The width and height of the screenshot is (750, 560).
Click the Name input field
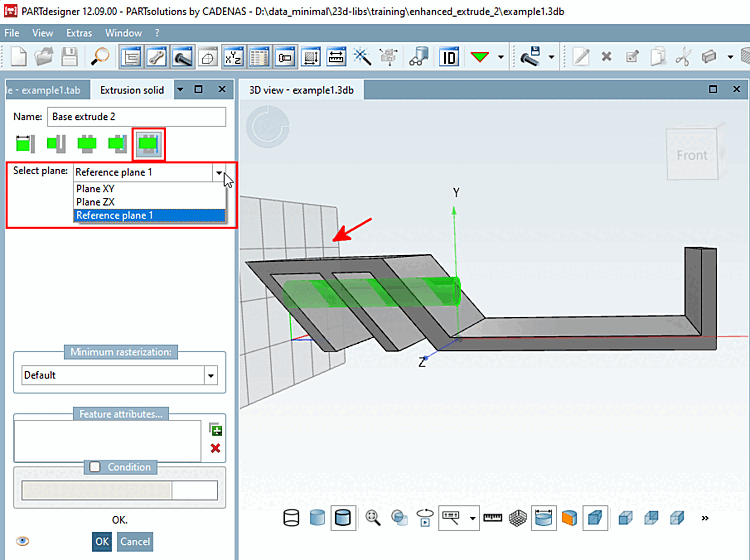click(137, 117)
